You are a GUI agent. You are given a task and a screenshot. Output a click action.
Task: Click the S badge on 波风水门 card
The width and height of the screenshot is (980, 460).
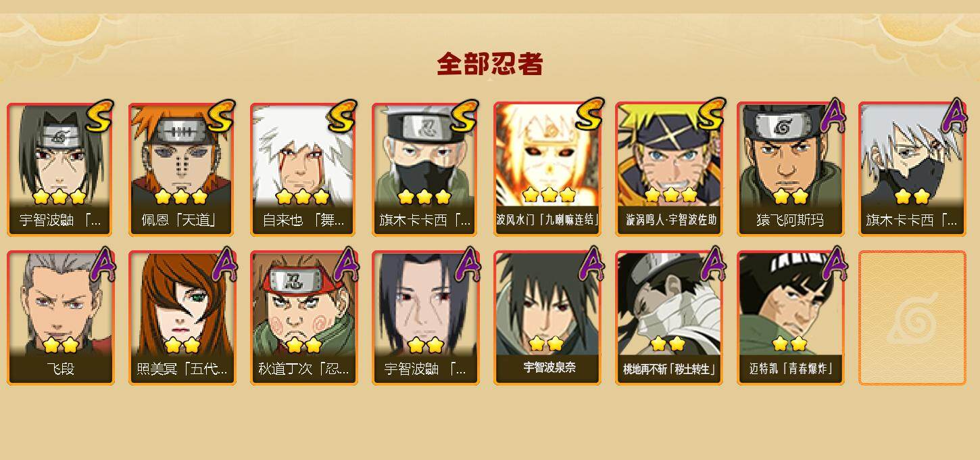(x=588, y=115)
